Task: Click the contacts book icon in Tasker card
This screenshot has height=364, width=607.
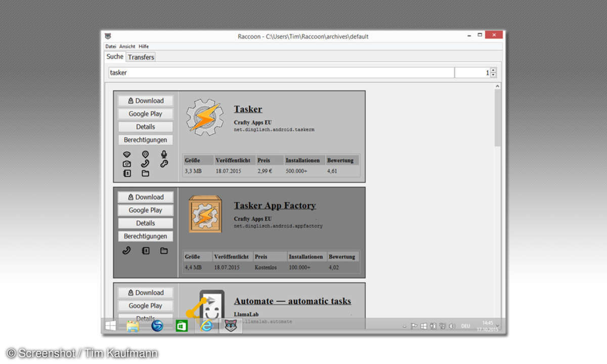Action: [127, 173]
